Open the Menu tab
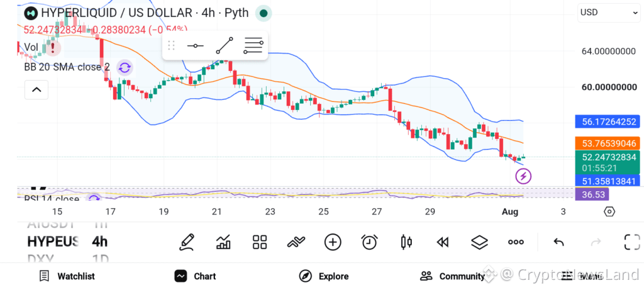 pyautogui.click(x=582, y=276)
